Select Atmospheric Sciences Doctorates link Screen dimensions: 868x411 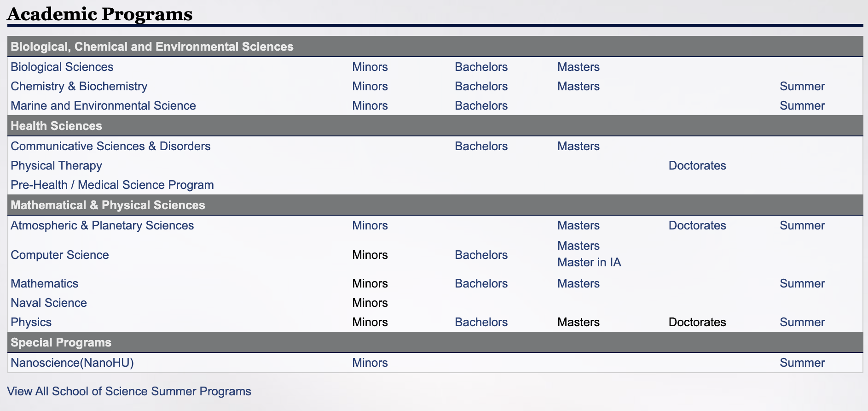(697, 225)
